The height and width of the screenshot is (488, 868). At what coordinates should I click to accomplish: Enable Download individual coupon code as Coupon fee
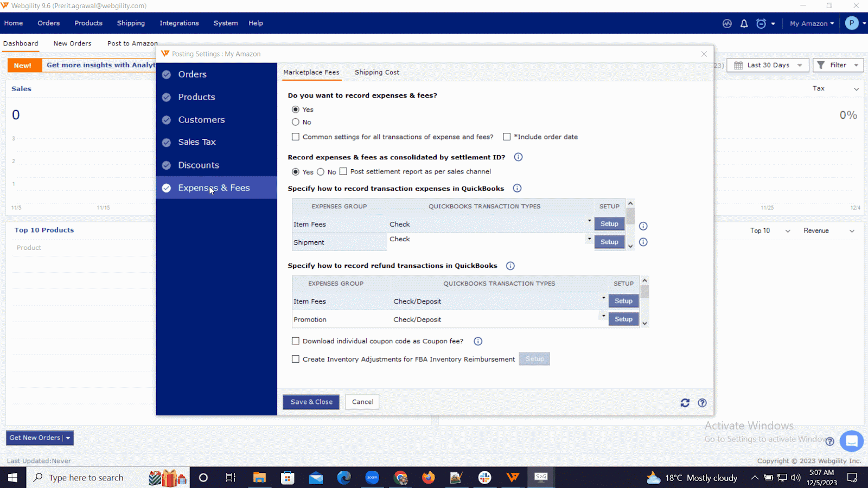(296, 341)
